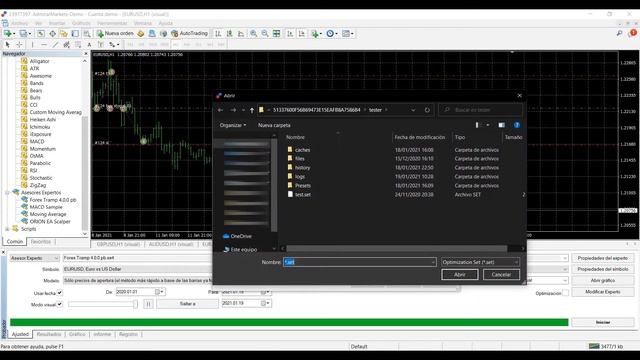Select the test.set file

303,195
